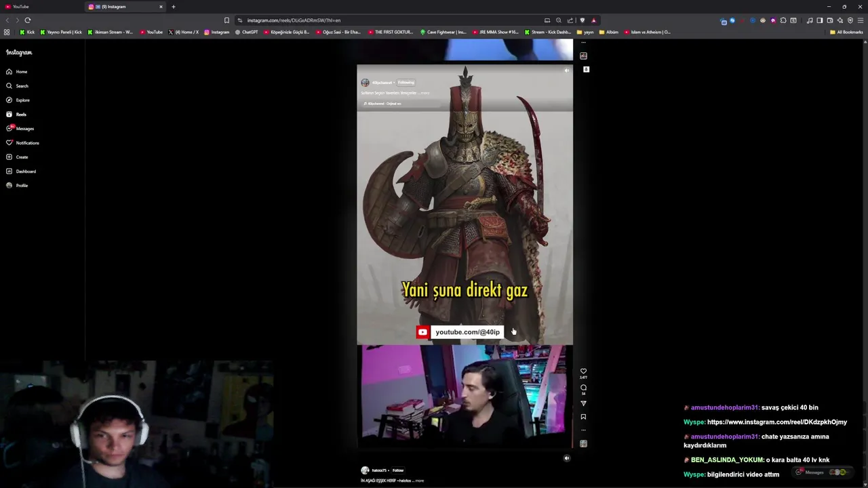Open more options for the previous reel

[x=583, y=42]
